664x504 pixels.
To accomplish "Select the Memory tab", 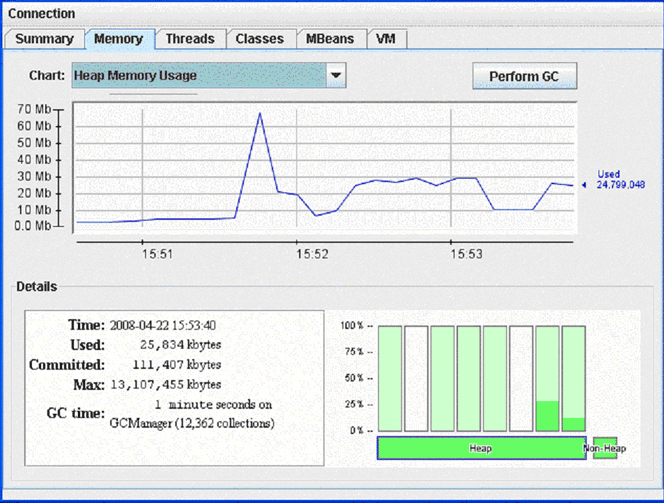I will [x=119, y=39].
